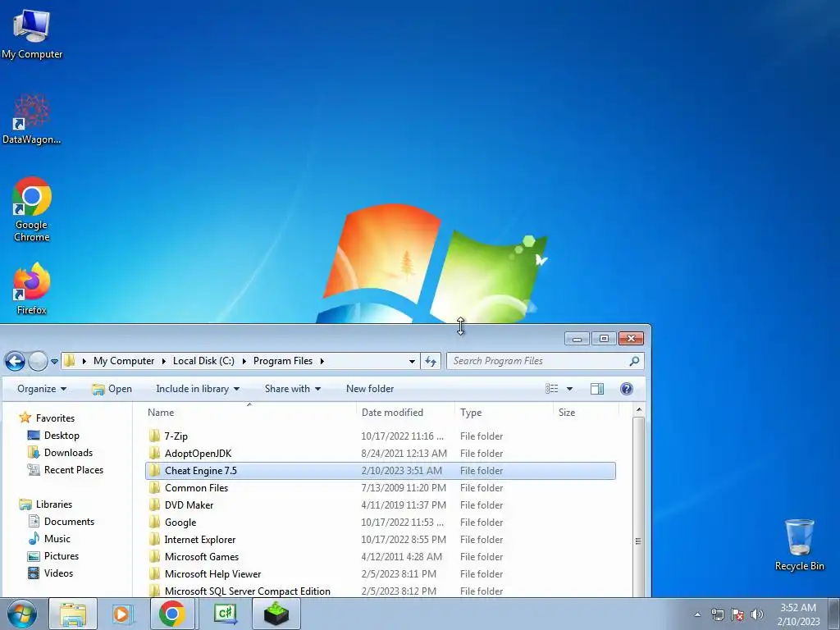Sort by the Size column header
840x630 pixels.
pyautogui.click(x=586, y=413)
